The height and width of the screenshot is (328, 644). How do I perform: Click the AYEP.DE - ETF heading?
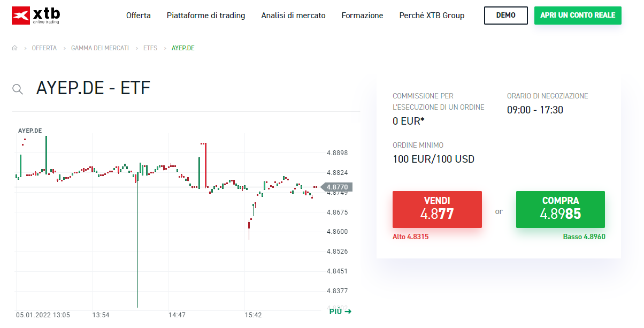click(94, 88)
